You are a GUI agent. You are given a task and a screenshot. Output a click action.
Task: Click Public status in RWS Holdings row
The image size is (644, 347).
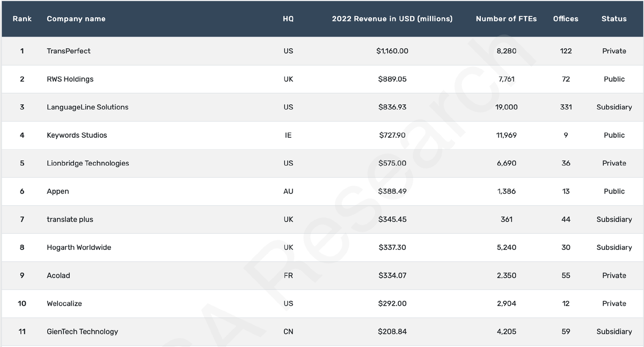(614, 79)
